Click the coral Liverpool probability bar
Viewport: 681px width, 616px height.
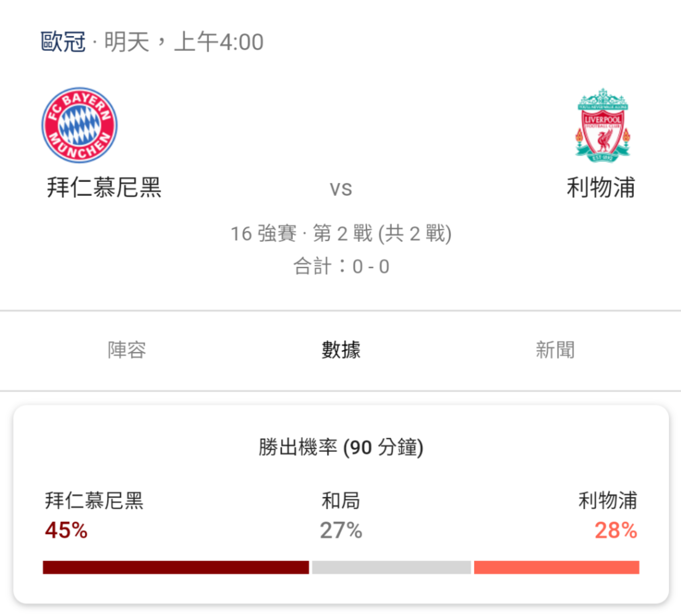[556, 567]
